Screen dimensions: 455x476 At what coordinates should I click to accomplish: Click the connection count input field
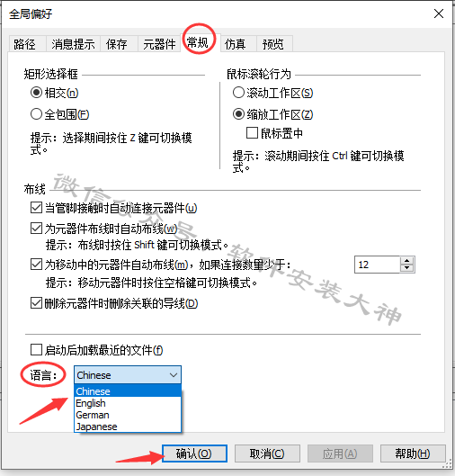pyautogui.click(x=378, y=265)
